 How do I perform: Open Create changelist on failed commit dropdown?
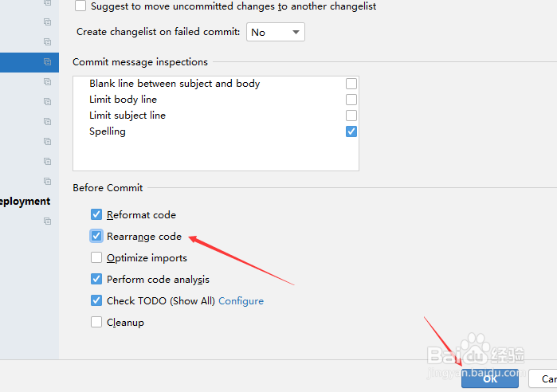[275, 32]
